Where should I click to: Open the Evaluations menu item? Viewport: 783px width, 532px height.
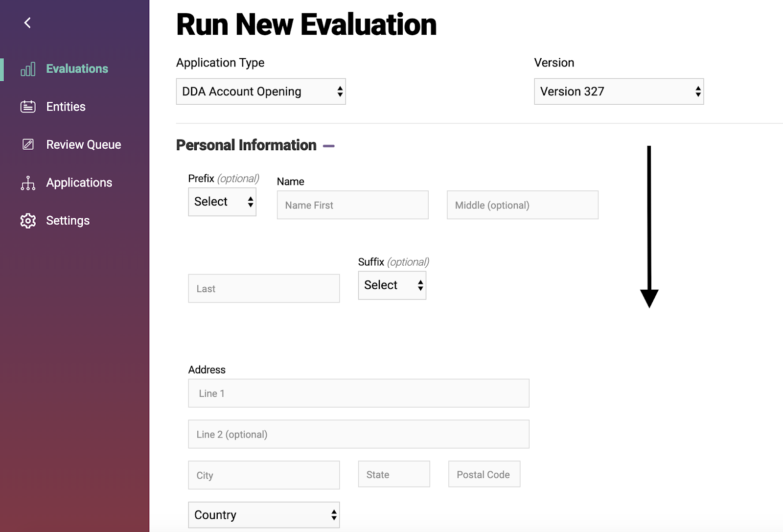[77, 69]
